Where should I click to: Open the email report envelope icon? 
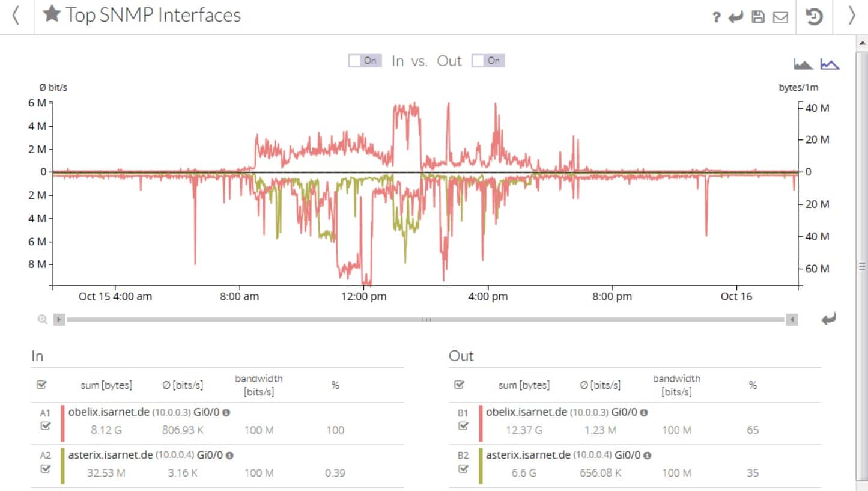click(779, 16)
